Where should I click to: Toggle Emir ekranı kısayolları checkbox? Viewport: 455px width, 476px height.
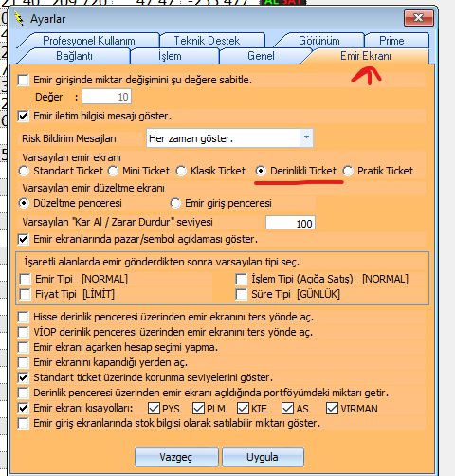(24, 408)
